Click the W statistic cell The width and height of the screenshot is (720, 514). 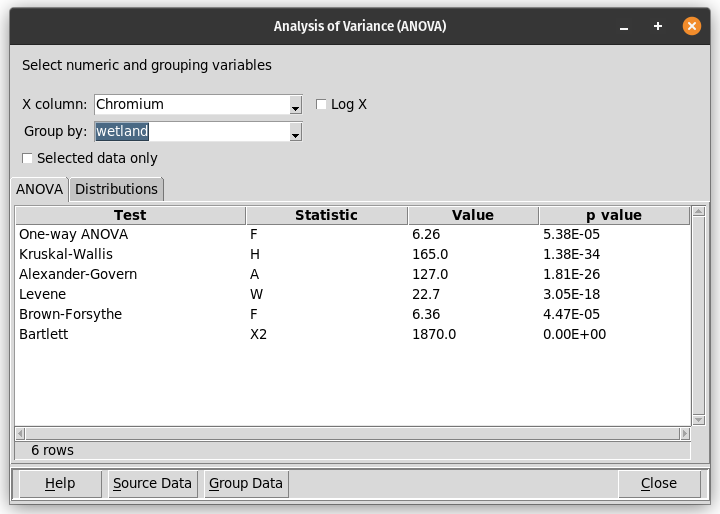click(x=256, y=294)
